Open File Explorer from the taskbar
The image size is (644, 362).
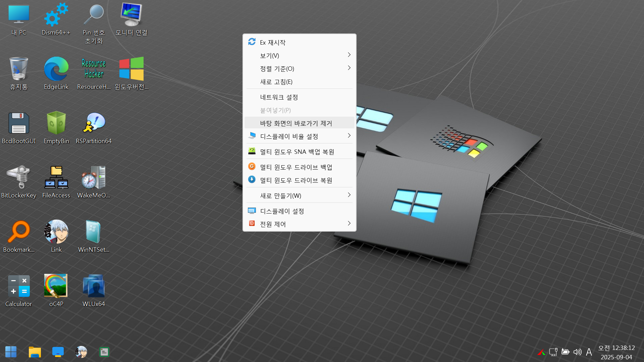pos(35,352)
